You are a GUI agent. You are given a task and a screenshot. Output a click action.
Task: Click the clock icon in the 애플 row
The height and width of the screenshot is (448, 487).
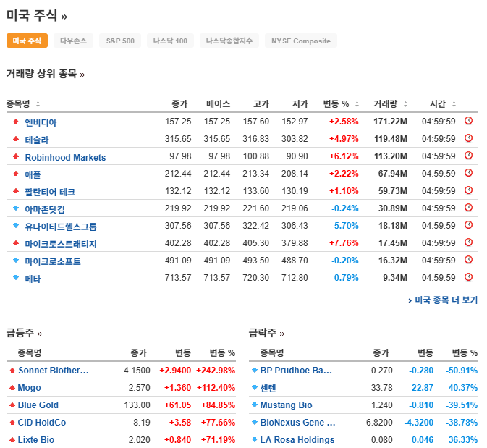pos(468,173)
